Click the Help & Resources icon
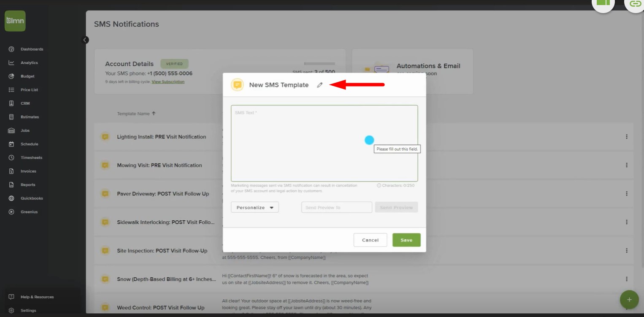 (x=11, y=297)
